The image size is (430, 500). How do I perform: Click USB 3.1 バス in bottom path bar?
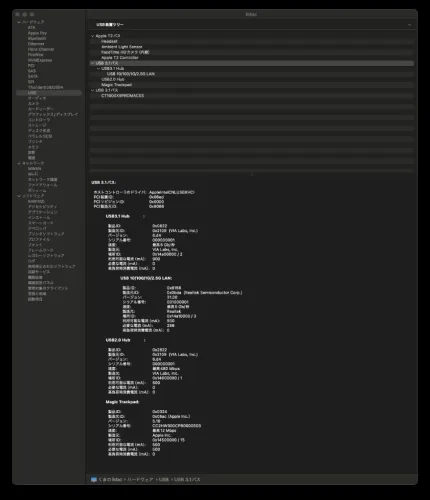coord(187,479)
